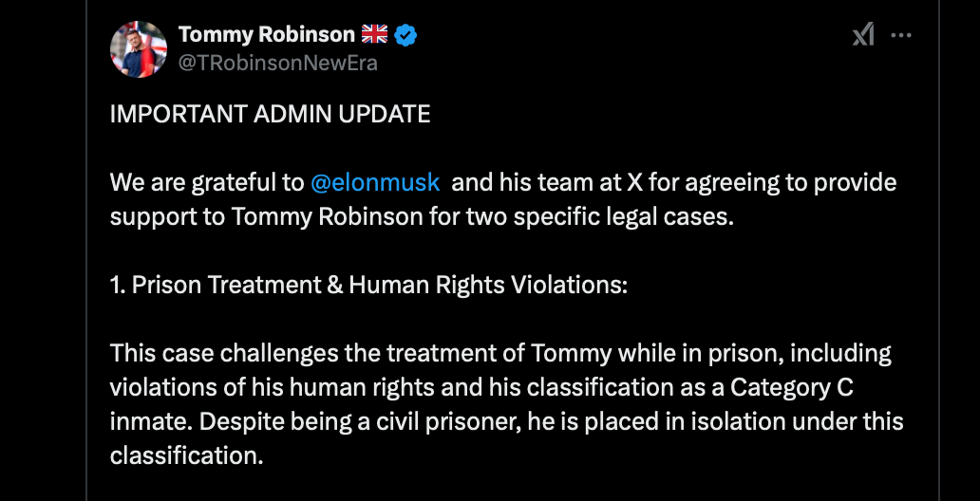Open the three-dot More options menu
The image size is (980, 501).
point(901,36)
